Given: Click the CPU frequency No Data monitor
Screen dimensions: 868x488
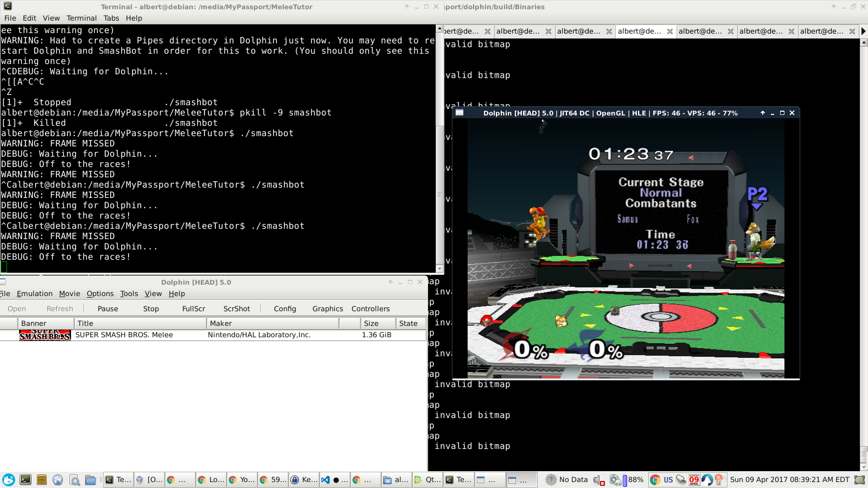Looking at the screenshot, I should point(566,480).
